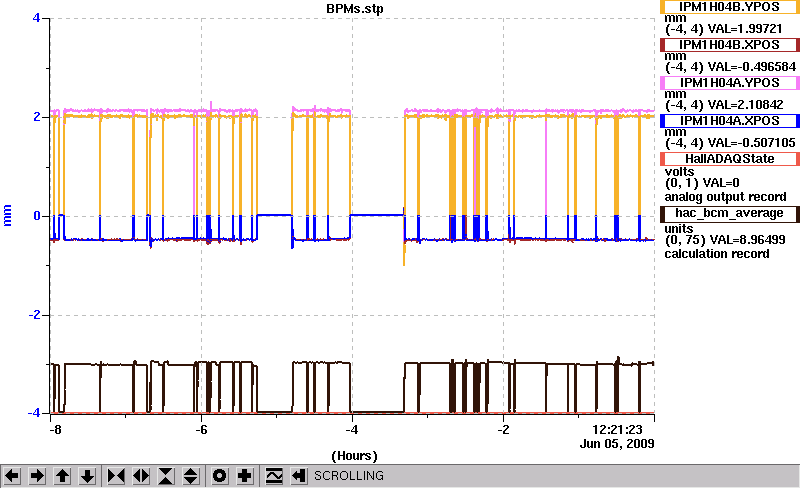
Task: Click the waveform graph toolbar icon
Action: 274,476
